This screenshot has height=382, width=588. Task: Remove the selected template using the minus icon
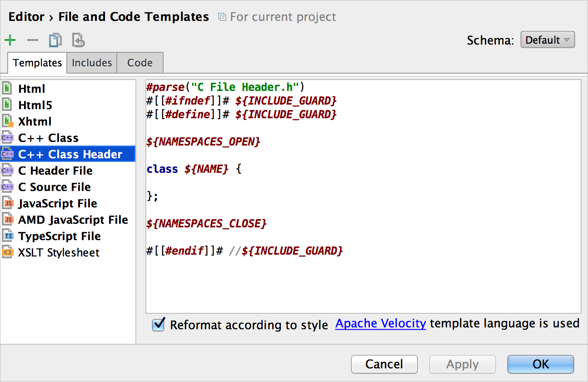[32, 40]
